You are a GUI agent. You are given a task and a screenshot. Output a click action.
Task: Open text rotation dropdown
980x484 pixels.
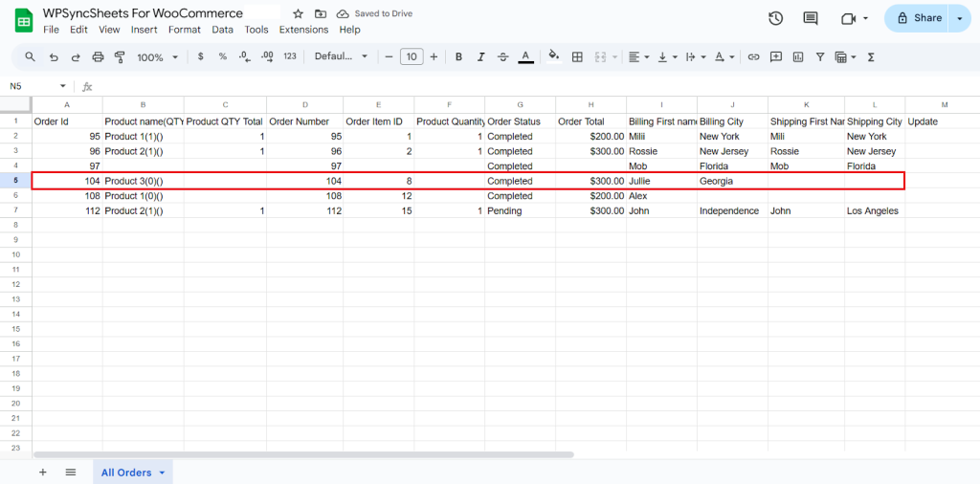(724, 56)
